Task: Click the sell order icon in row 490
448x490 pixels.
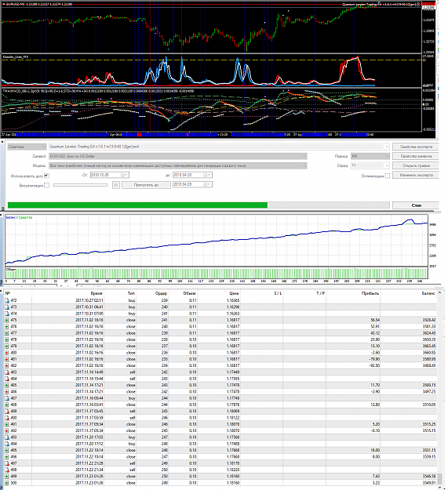Action: [x=7, y=418]
